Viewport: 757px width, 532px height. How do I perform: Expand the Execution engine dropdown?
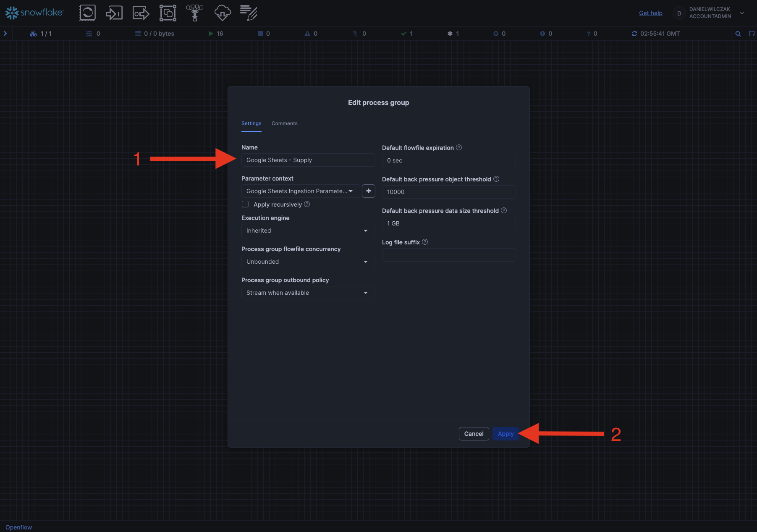point(308,231)
